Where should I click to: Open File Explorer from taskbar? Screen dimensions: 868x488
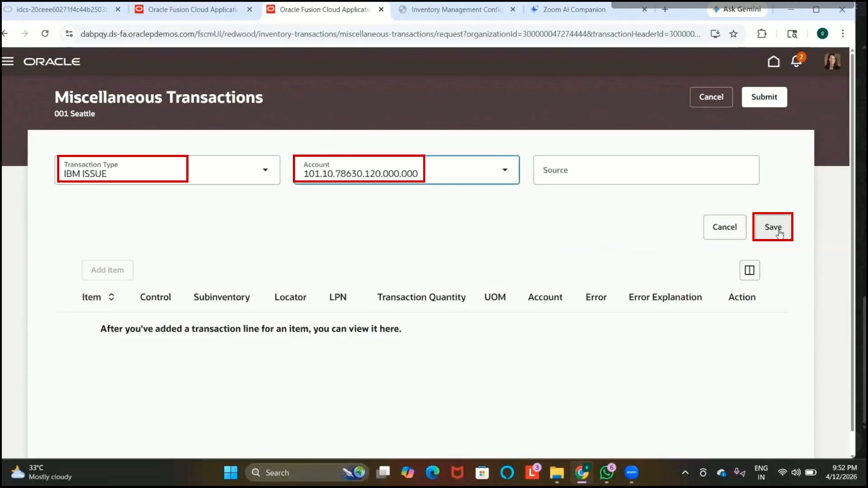pos(557,473)
